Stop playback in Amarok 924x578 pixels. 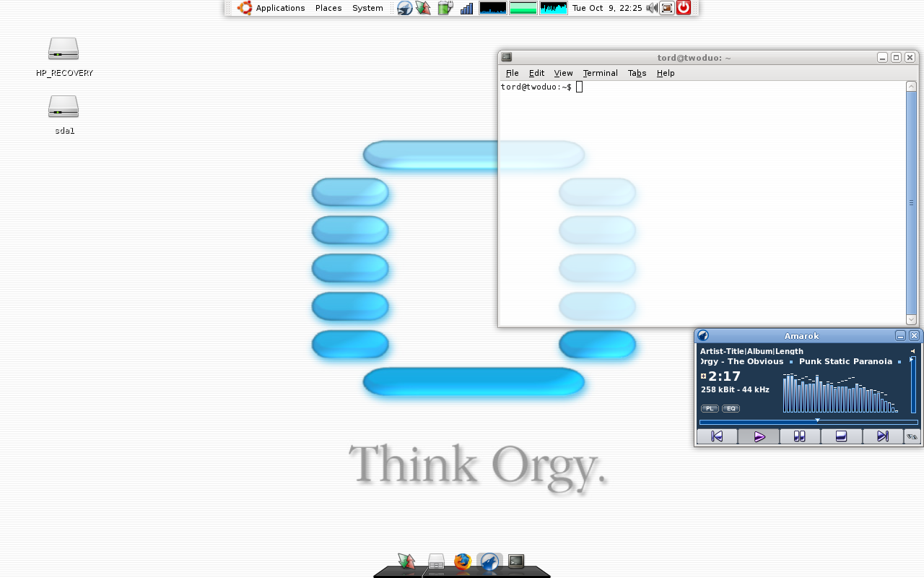[841, 436]
